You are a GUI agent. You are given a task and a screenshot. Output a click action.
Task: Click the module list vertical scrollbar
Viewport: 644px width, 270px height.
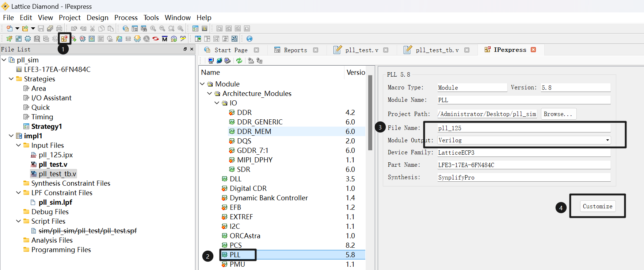370,112
